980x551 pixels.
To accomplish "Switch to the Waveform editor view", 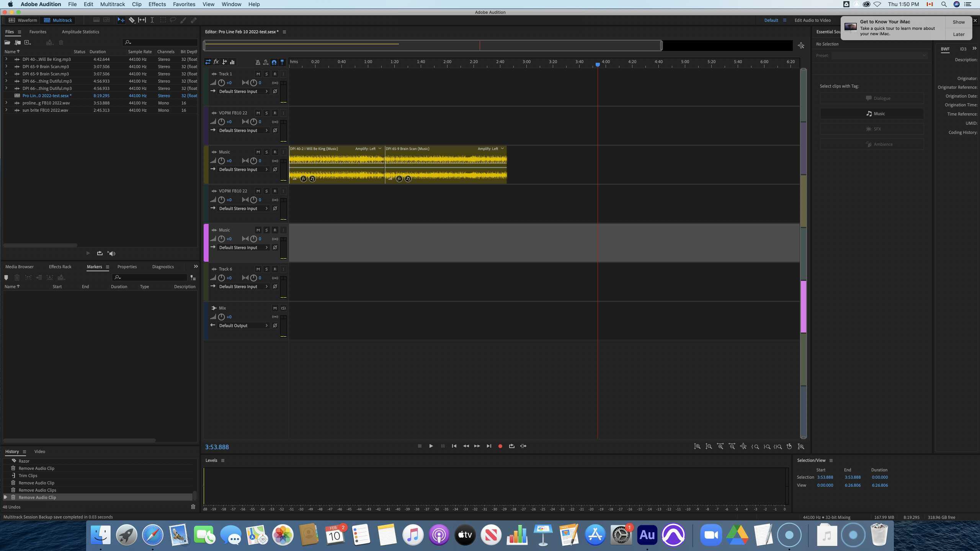I will coord(23,20).
